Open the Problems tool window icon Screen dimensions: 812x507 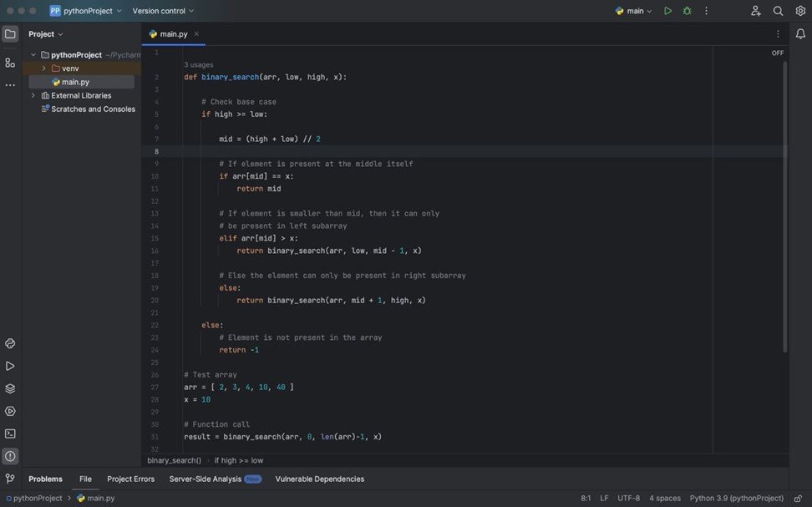[10, 456]
